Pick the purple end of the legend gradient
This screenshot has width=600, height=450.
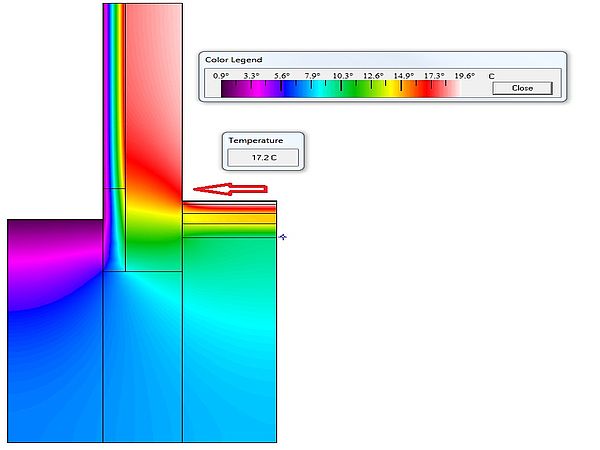coord(229,88)
